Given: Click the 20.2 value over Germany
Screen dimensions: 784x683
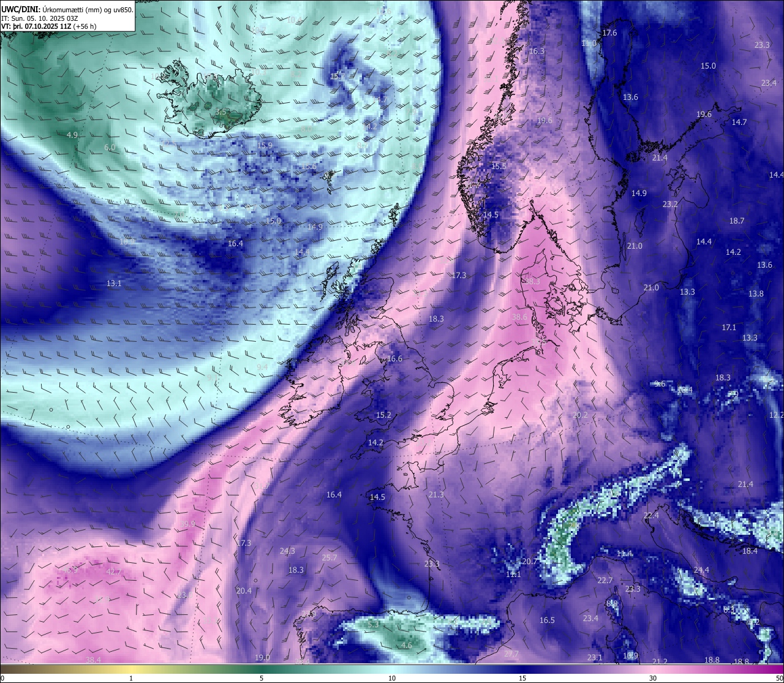Looking at the screenshot, I should click(x=580, y=415).
